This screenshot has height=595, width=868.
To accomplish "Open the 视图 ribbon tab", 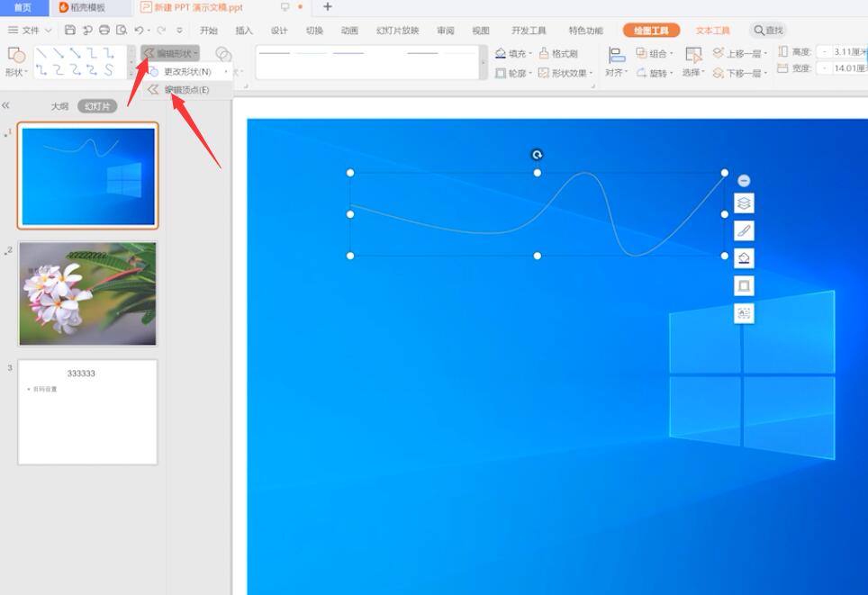I will coord(481,31).
